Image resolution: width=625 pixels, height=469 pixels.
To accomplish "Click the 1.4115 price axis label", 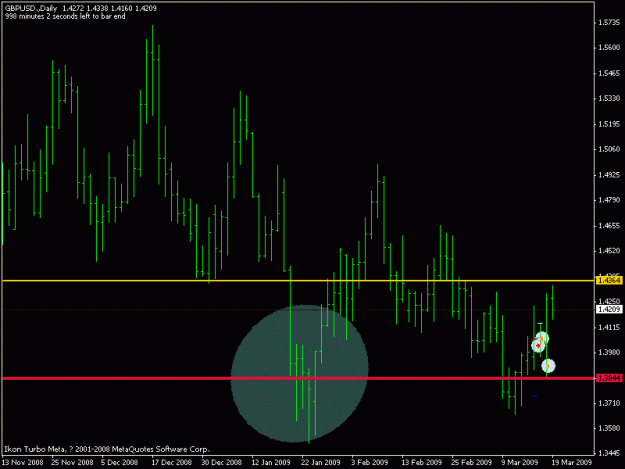I will [609, 328].
